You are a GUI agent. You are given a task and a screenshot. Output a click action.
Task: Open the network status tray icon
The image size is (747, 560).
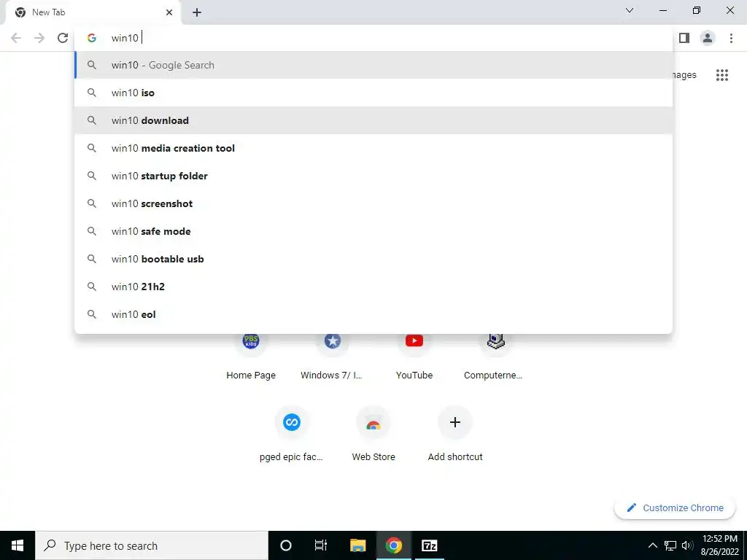pyautogui.click(x=670, y=545)
